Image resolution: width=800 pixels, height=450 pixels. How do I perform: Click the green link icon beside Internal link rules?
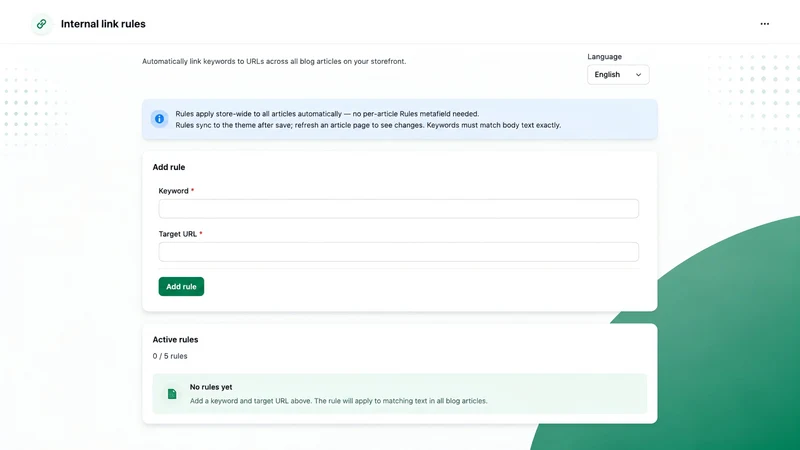41,24
